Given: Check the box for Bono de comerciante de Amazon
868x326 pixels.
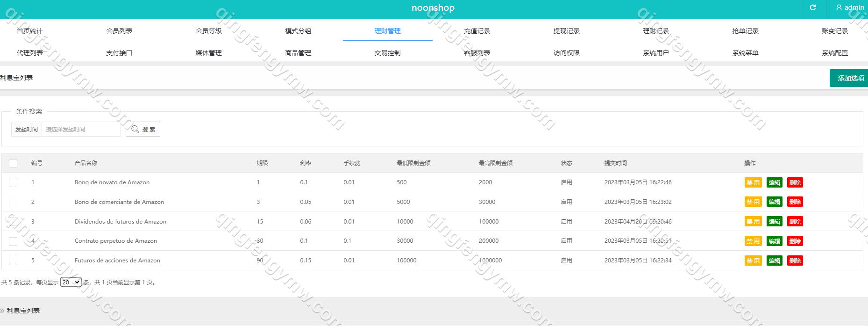Looking at the screenshot, I should click(x=13, y=202).
